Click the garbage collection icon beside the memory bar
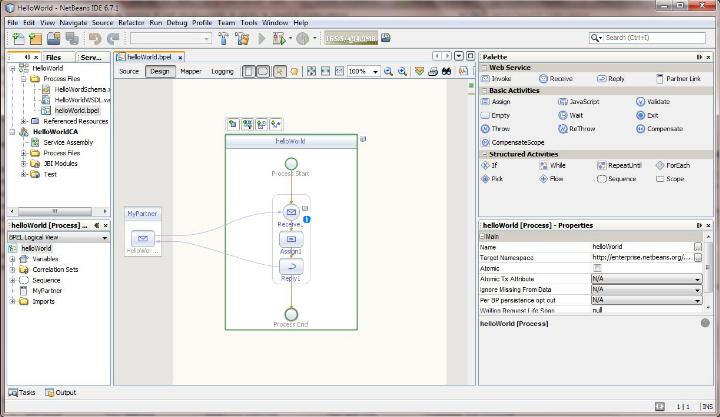 pyautogui.click(x=386, y=38)
